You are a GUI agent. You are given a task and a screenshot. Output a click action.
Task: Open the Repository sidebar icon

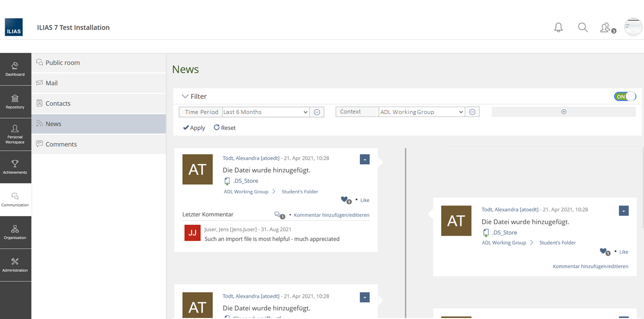tap(15, 101)
